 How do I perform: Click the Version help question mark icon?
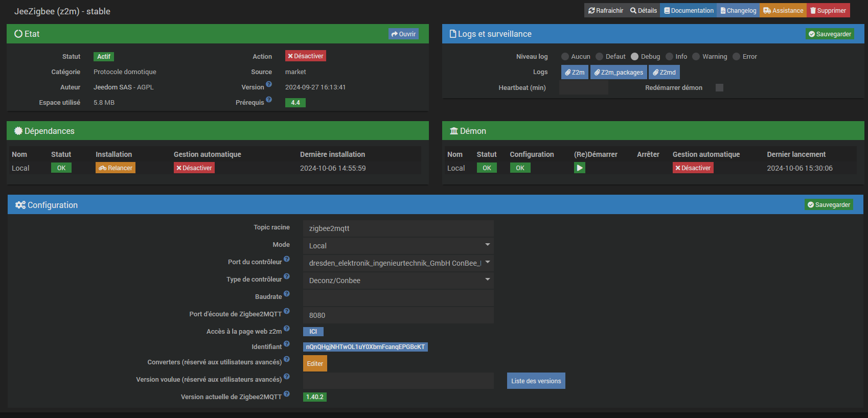[x=269, y=84]
